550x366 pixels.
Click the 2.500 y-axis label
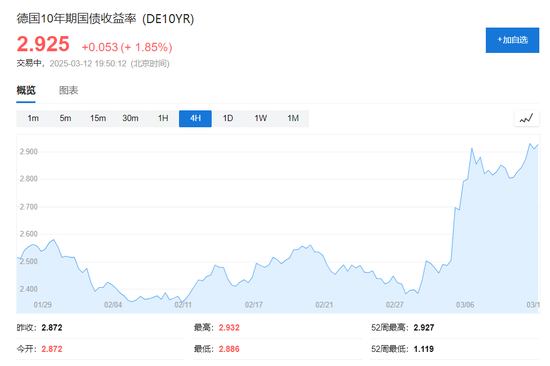pos(28,261)
